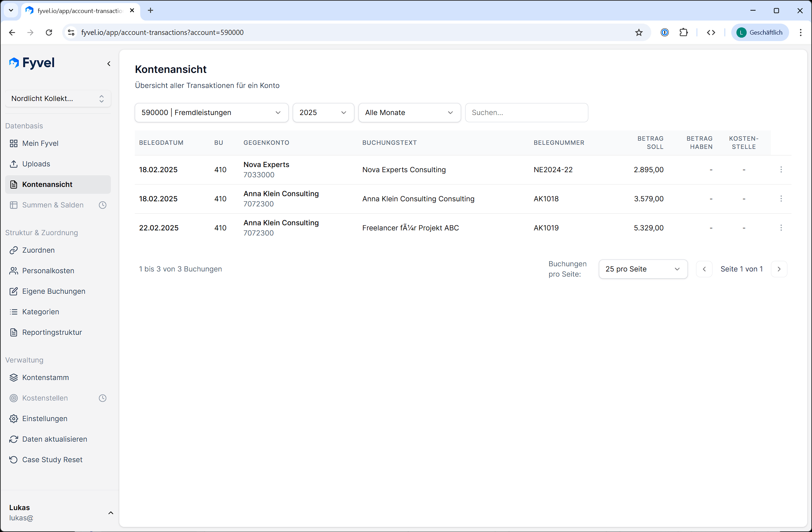Screen dimensions: 812x532
Task: Click the GEGENKONTO column header
Action: tap(266, 143)
